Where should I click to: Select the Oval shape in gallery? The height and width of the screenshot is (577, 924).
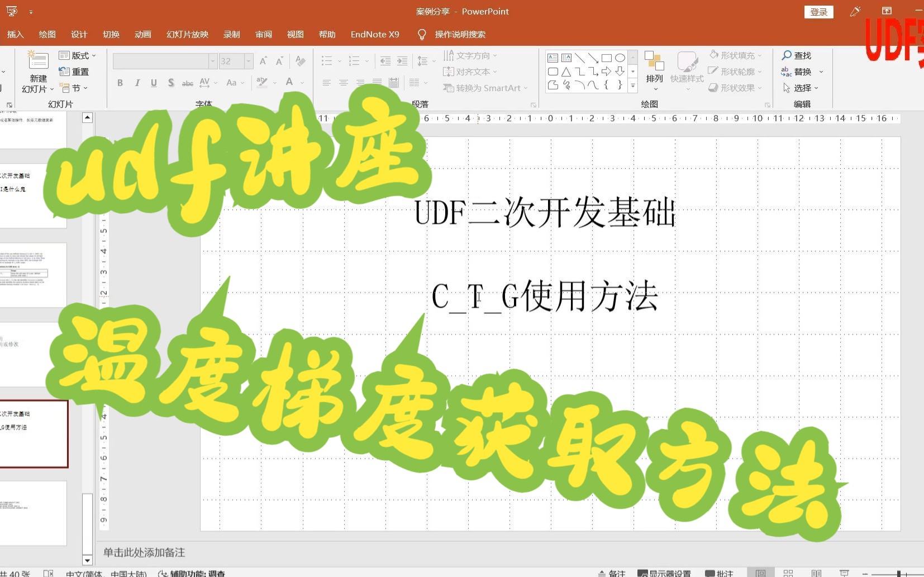click(x=620, y=58)
